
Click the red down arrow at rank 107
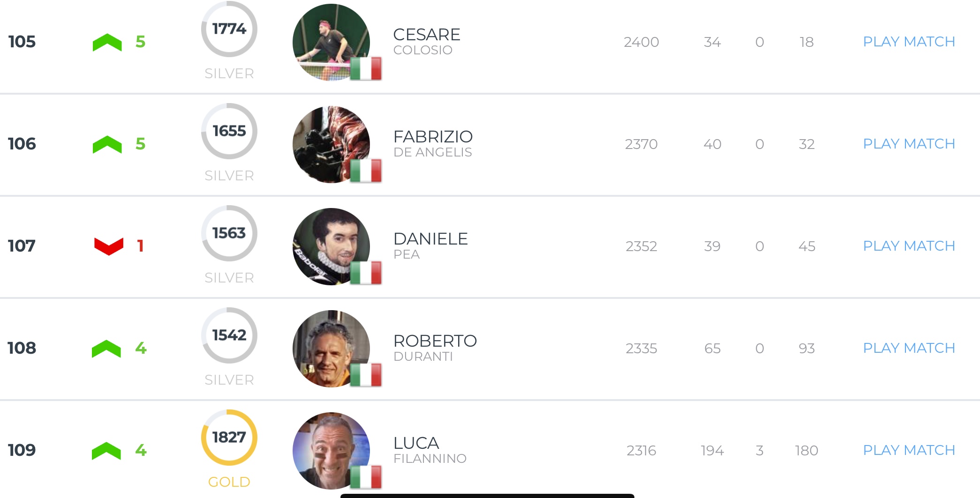tap(109, 246)
